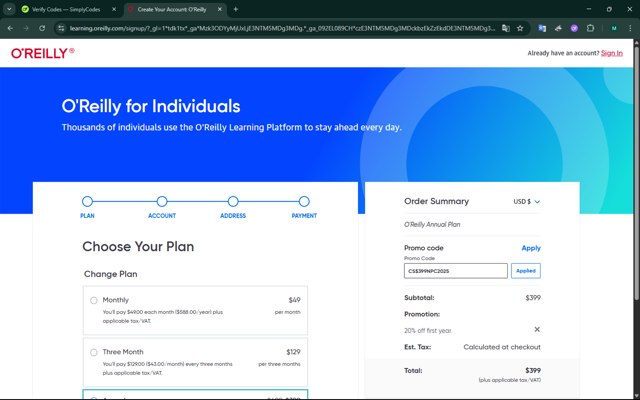The image size is (640, 400).
Task: Click the Total $399 amount
Action: point(533,371)
